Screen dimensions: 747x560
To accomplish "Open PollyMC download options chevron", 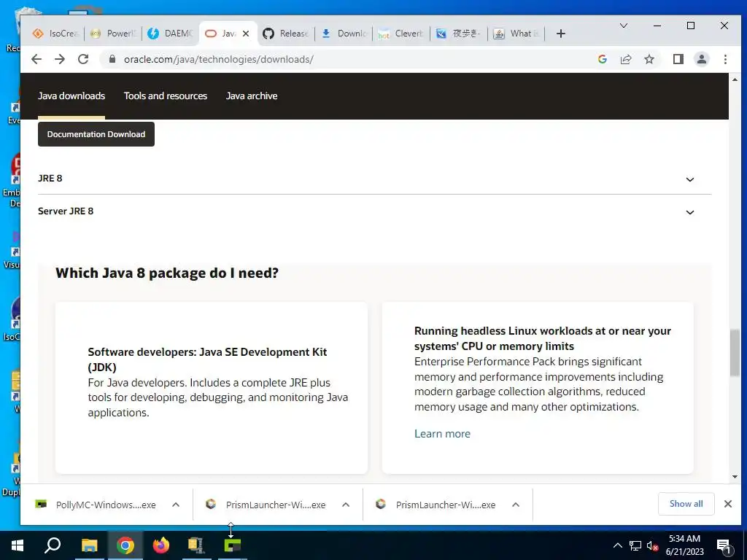I will [x=176, y=505].
